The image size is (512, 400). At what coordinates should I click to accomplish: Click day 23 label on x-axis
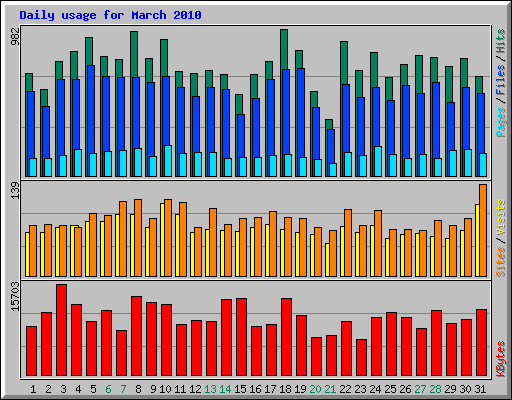point(360,389)
